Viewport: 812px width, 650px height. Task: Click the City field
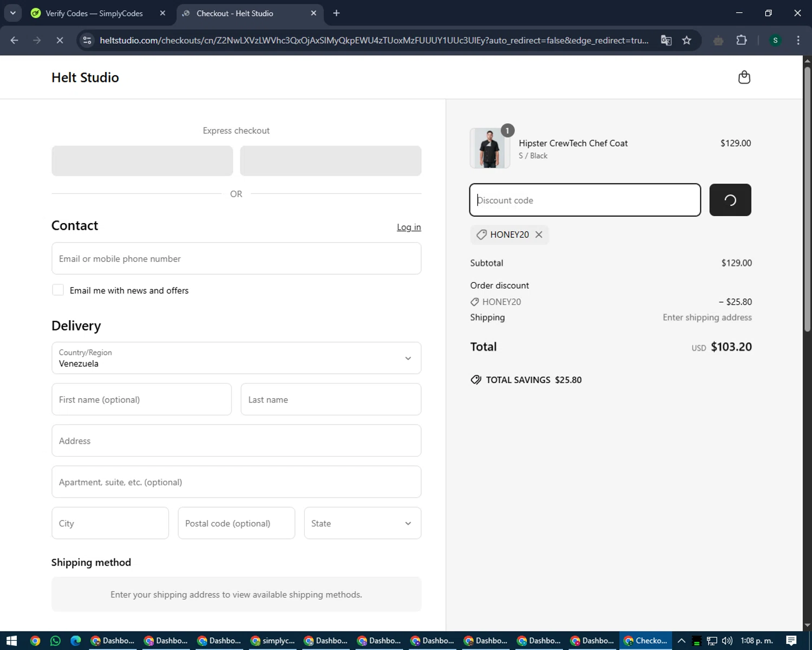click(x=110, y=523)
